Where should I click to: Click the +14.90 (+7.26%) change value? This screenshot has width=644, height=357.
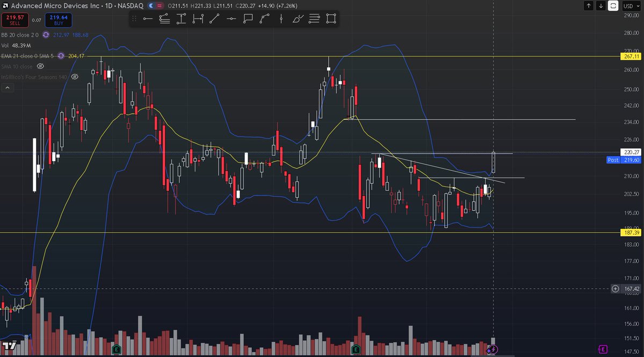pyautogui.click(x=278, y=6)
